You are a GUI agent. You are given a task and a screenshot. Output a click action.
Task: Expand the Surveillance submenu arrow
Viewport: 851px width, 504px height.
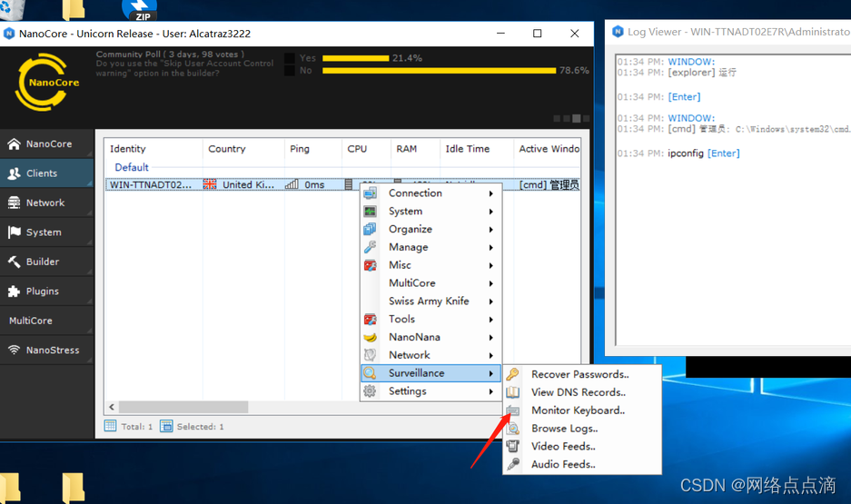pos(490,373)
